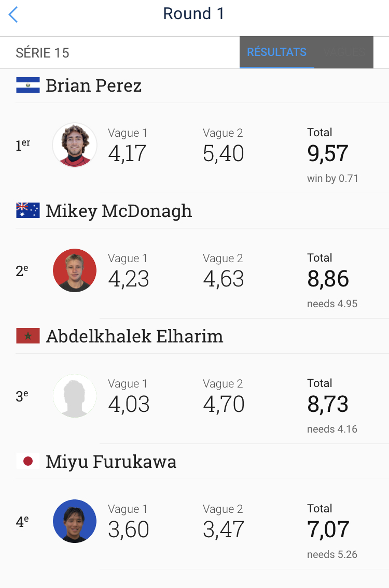
Task: Select the name Abdelkhalek Elharim
Action: pos(134,336)
